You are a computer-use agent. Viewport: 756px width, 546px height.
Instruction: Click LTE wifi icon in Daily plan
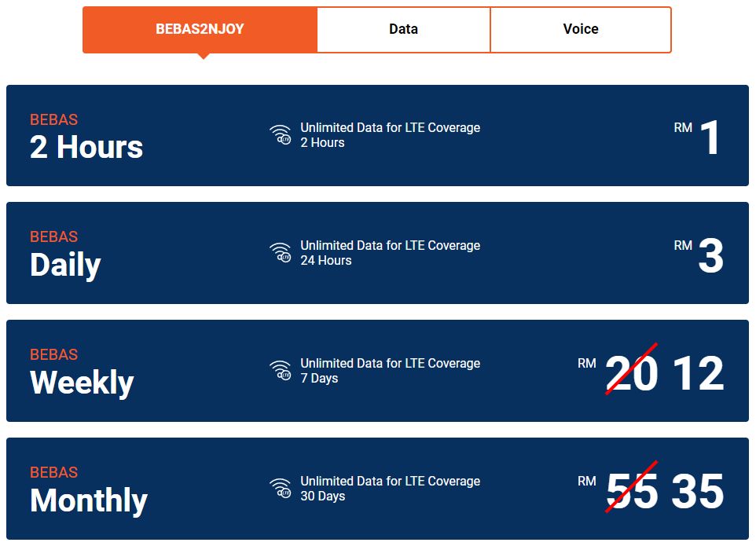(280, 252)
